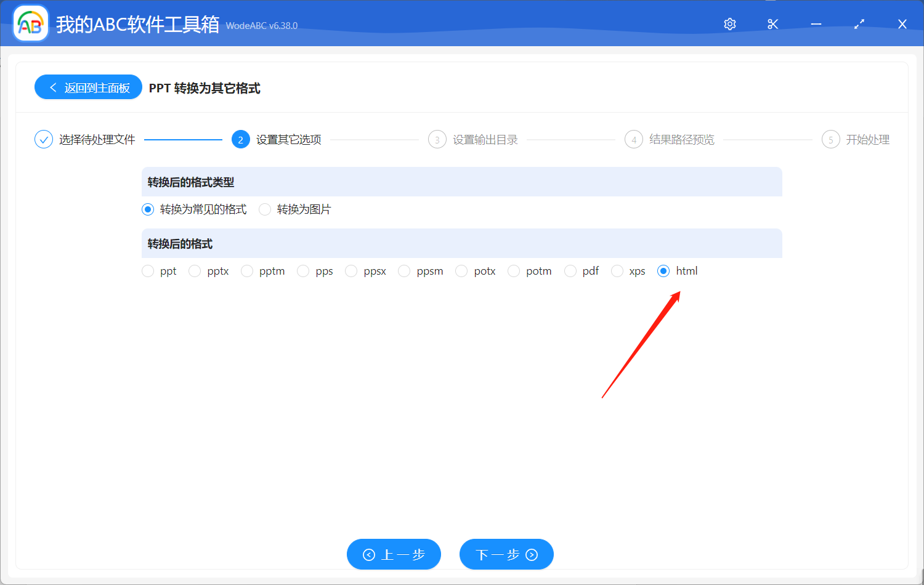
Task: Select the pdf output format
Action: [569, 271]
